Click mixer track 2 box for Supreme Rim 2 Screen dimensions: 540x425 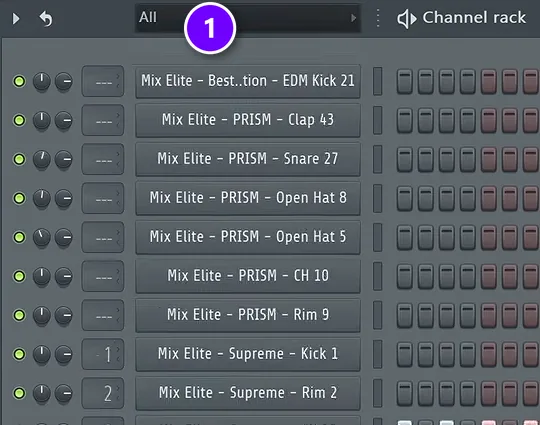(103, 393)
